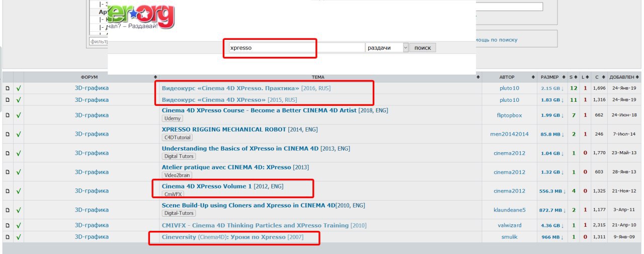
Task: Click the Video2brain tag
Action: point(178,175)
